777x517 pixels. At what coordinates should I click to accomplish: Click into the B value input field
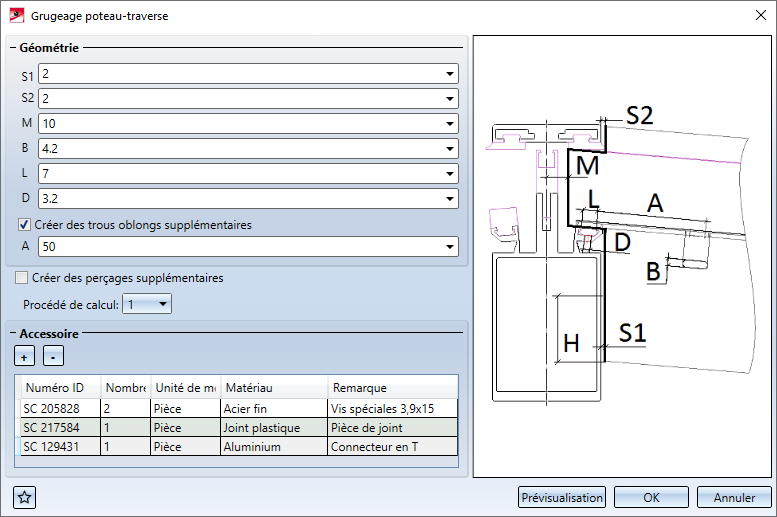238,149
